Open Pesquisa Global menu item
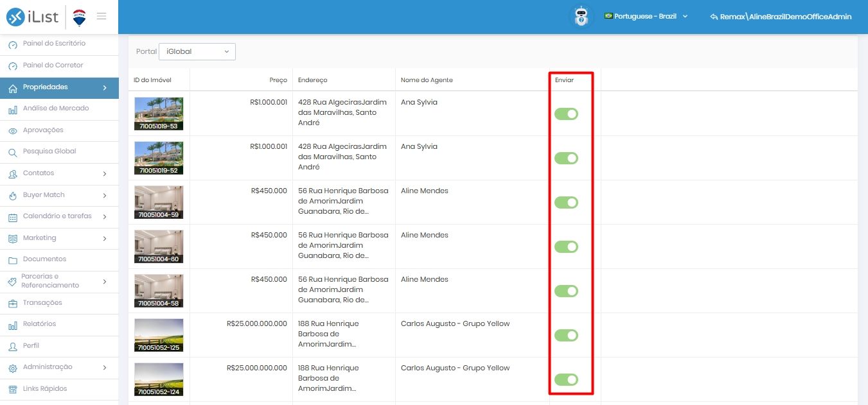 [59, 152]
